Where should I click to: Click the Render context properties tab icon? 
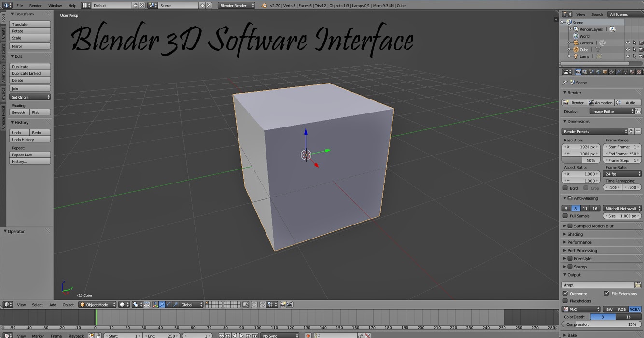coord(578,72)
